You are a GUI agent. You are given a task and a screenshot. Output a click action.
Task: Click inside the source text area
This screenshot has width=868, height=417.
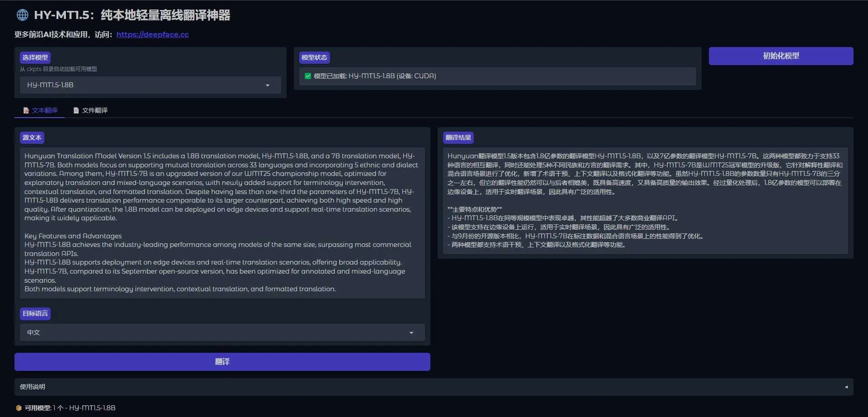[x=222, y=222]
